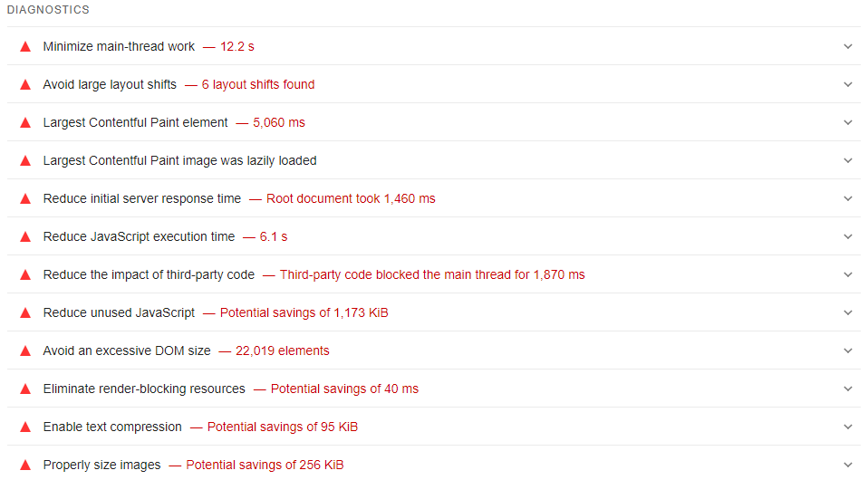Click the Properly size images audit title
Viewport: 868px width, 480px height.
101,465
